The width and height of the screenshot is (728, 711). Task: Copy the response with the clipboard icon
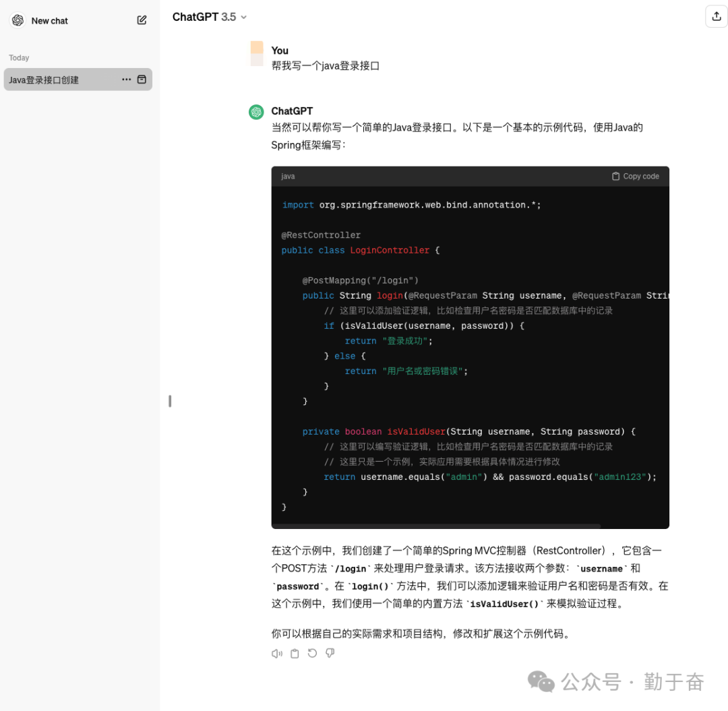point(295,654)
